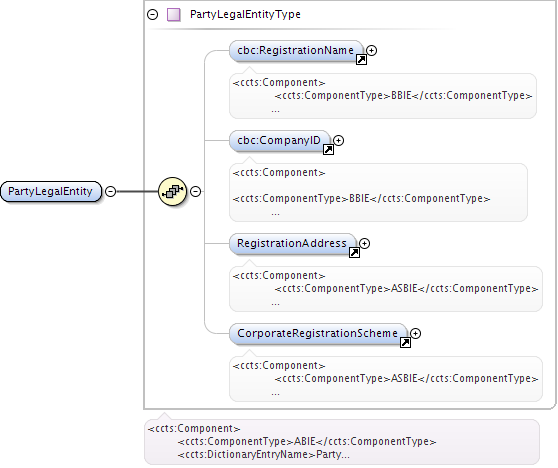
Task: Click the reference arrow icon on cbc:CompanyID
Action: tap(328, 150)
